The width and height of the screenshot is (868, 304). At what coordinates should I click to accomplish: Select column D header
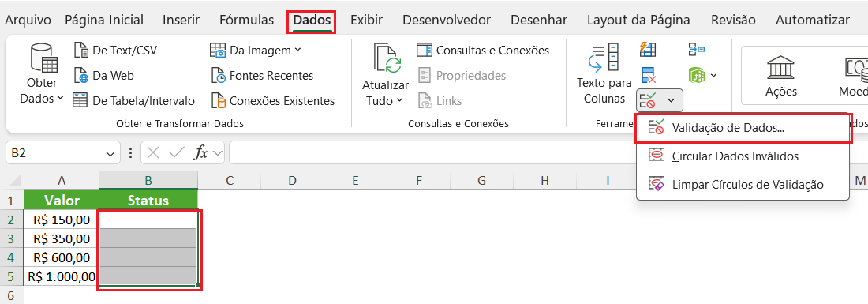(x=292, y=180)
